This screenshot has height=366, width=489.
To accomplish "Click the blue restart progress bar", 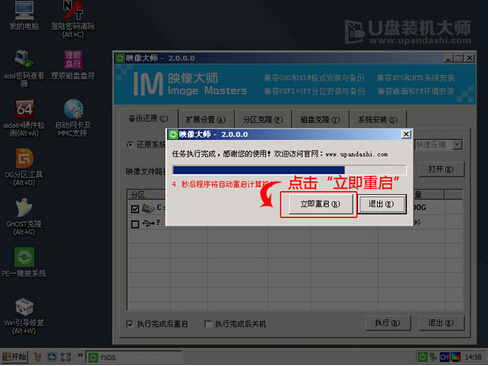I will (289, 170).
